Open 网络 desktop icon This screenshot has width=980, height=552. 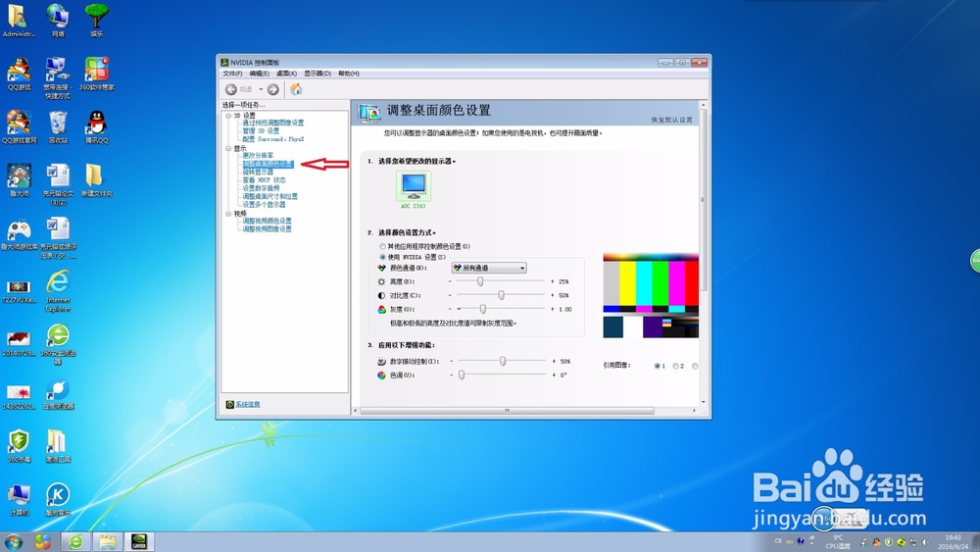[x=58, y=21]
